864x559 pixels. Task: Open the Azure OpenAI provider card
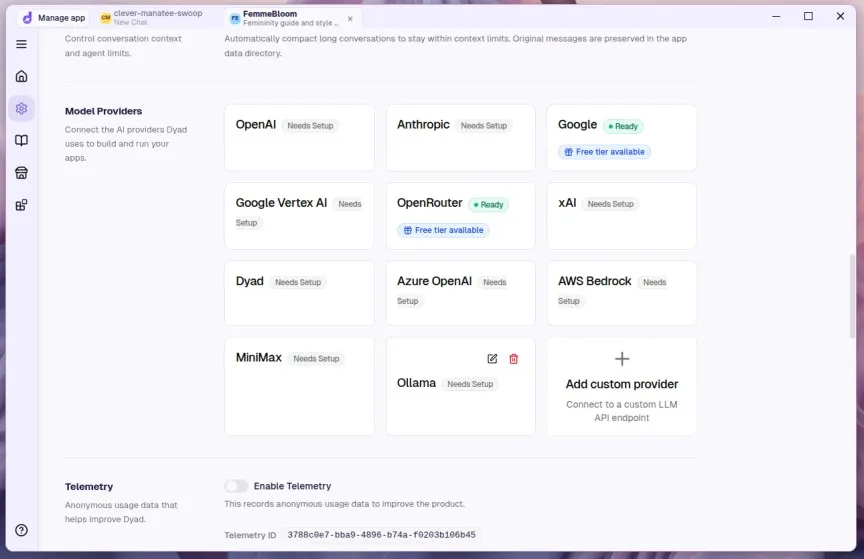[x=461, y=293]
